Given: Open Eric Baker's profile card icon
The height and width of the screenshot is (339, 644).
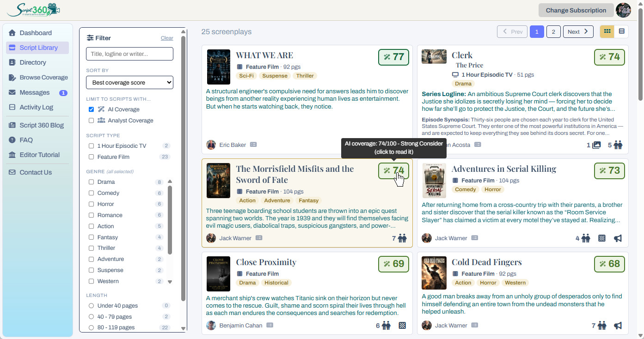Looking at the screenshot, I should [x=253, y=145].
